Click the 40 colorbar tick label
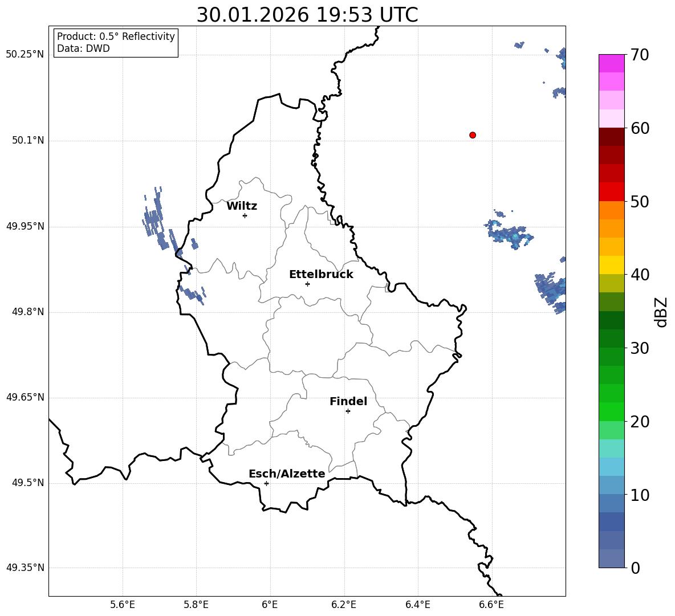This screenshot has height=616, width=675. tap(640, 275)
